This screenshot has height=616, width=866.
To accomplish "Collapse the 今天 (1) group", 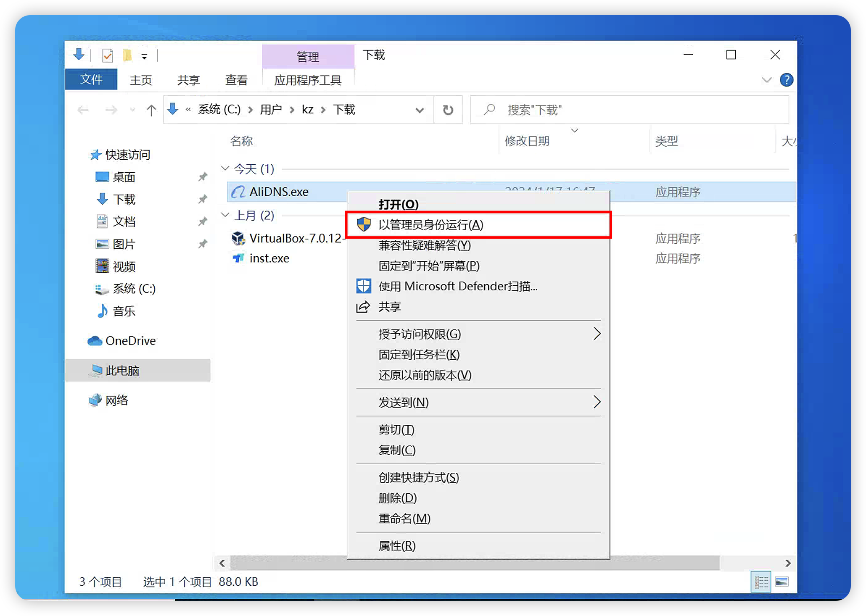I will click(225, 168).
